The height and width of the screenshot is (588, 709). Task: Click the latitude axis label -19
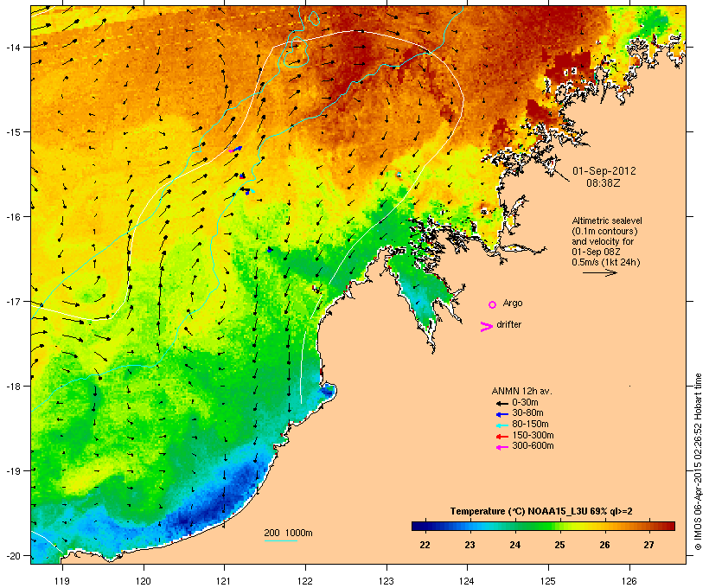[12, 471]
